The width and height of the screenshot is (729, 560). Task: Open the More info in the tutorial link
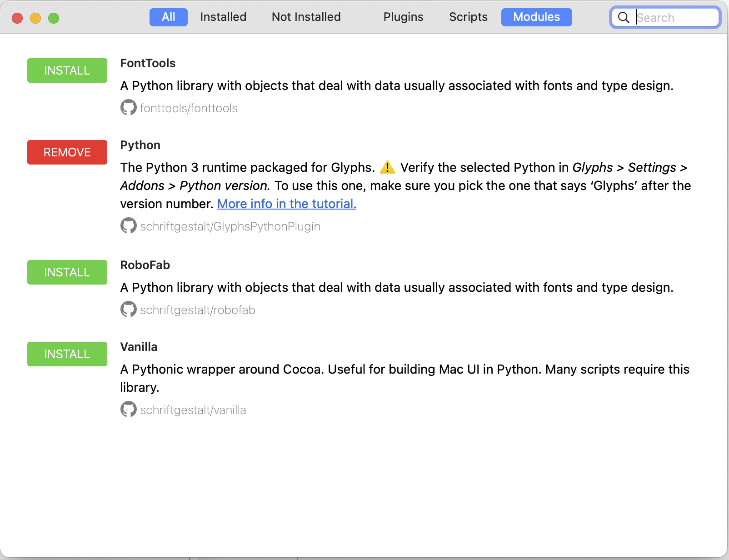pyautogui.click(x=286, y=204)
